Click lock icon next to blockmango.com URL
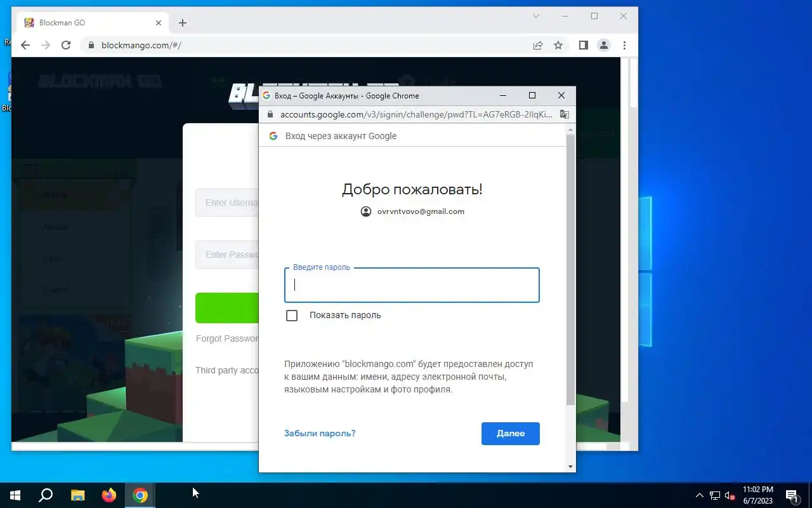812x508 pixels. point(91,45)
